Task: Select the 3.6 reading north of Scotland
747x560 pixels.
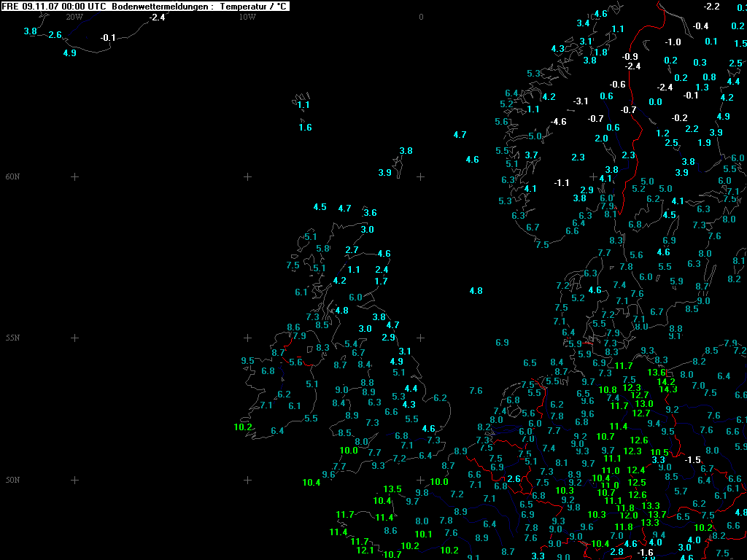Action: click(x=370, y=213)
